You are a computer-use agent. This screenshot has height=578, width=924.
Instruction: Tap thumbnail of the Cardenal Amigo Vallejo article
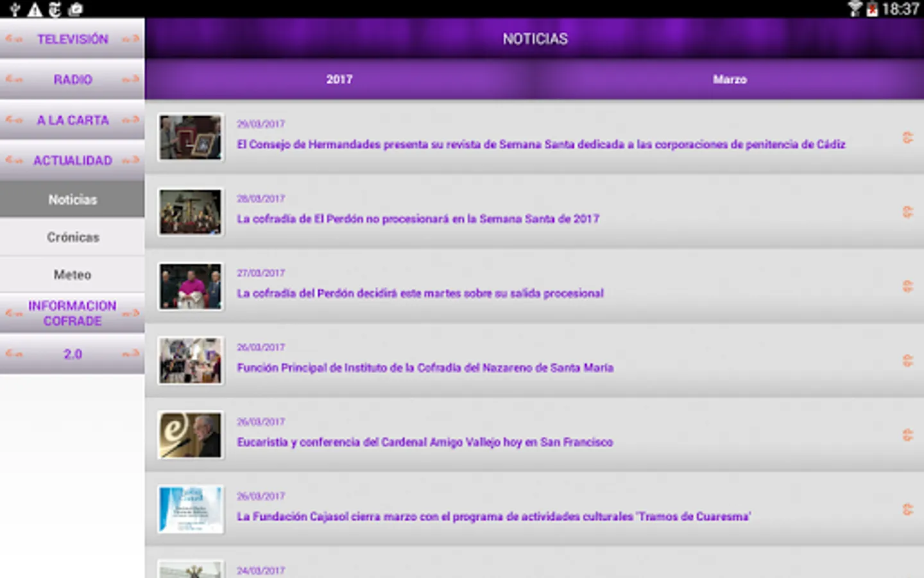191,435
